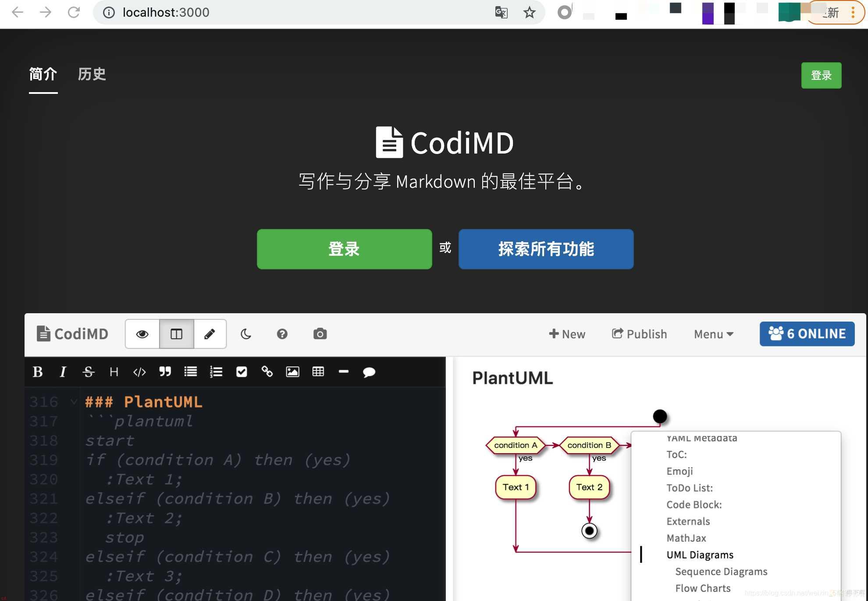
Task: View site info icon in address bar
Action: [109, 12]
